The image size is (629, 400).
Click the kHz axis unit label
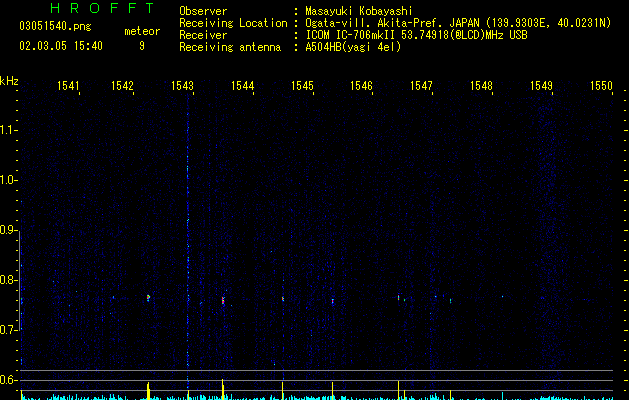(9, 81)
